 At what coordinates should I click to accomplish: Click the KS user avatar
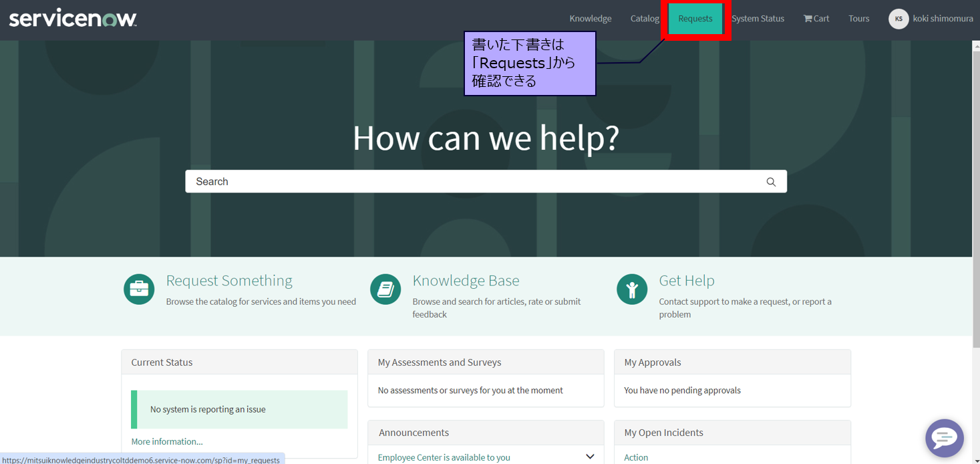(x=899, y=19)
